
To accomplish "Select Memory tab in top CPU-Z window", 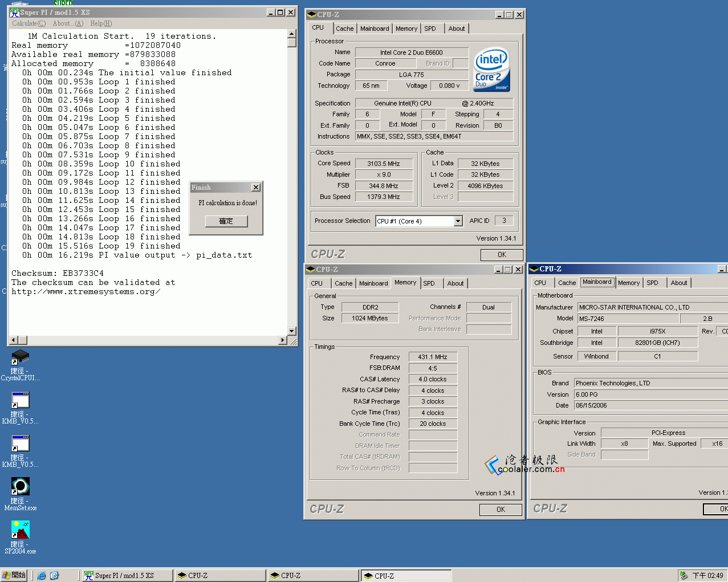I will (406, 29).
